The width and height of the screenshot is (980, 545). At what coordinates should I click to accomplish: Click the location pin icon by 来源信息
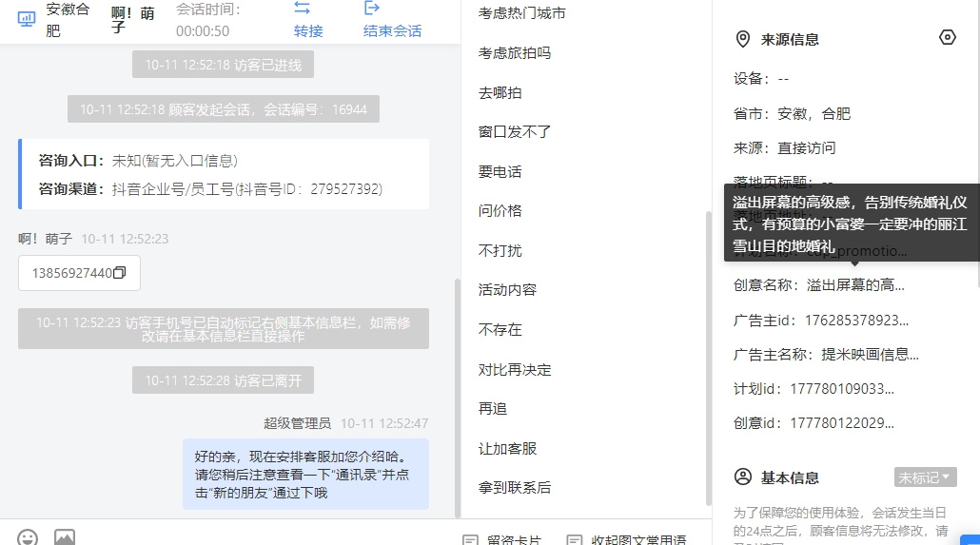point(742,39)
